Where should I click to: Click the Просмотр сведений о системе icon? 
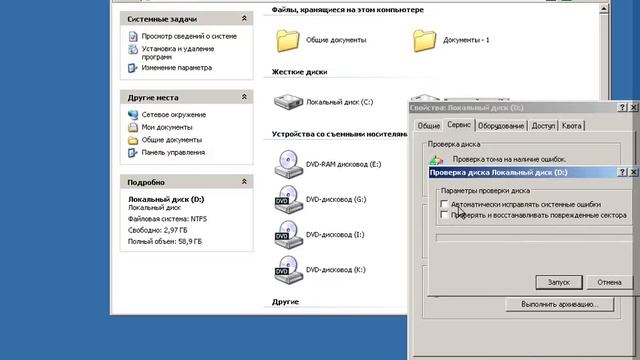click(133, 36)
